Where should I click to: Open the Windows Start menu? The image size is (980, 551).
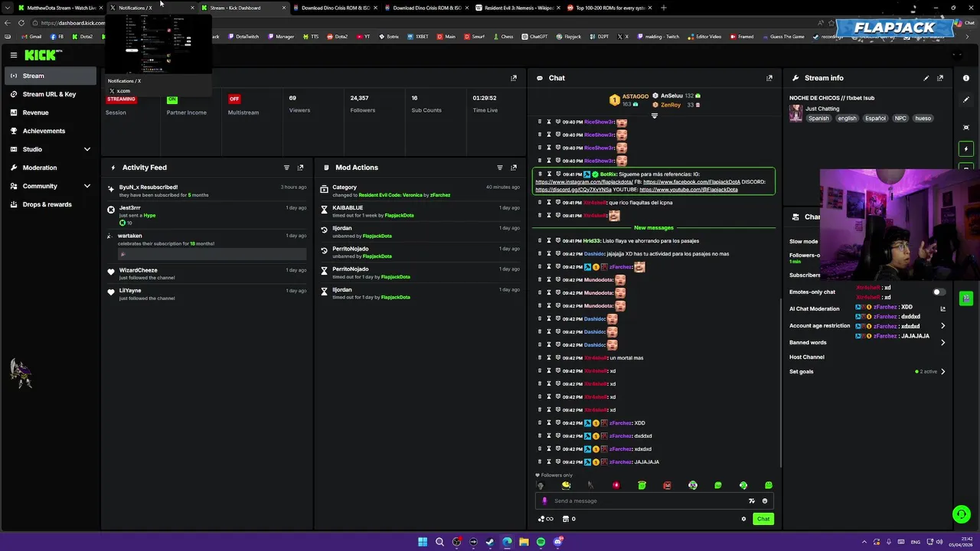423,542
